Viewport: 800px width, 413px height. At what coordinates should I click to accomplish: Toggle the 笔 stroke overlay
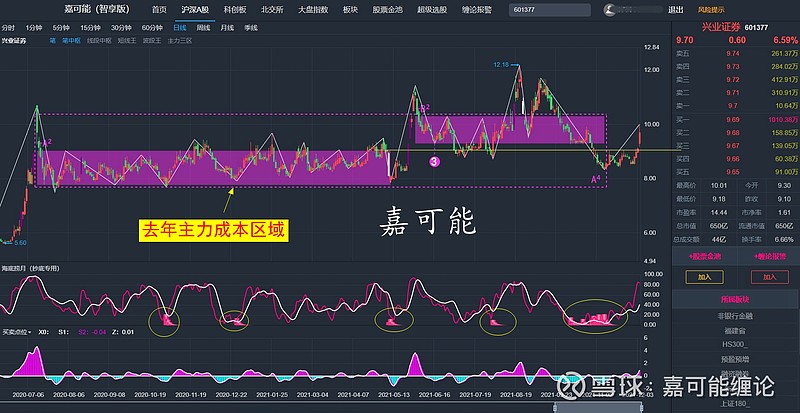click(x=53, y=40)
